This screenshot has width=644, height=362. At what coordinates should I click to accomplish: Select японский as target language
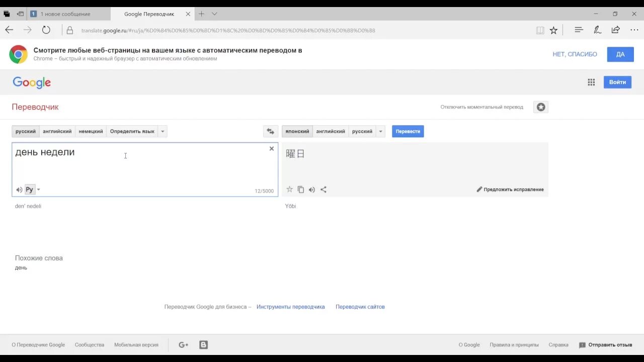tap(297, 131)
